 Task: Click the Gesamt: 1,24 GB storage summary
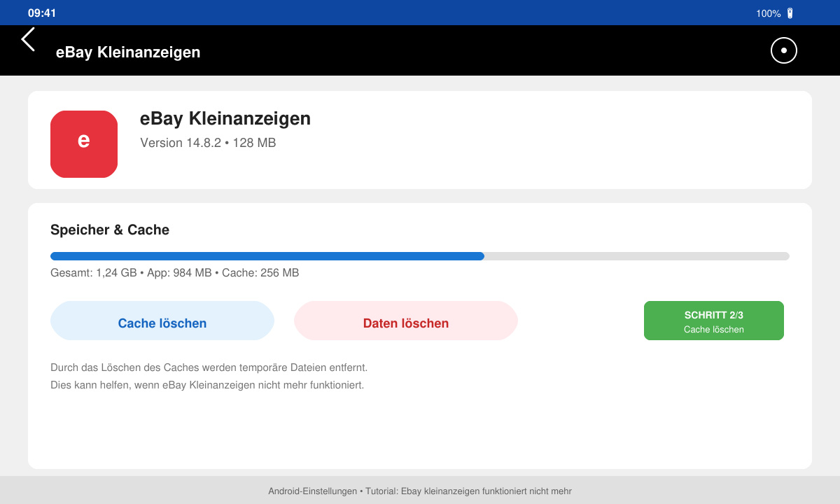[x=175, y=273]
